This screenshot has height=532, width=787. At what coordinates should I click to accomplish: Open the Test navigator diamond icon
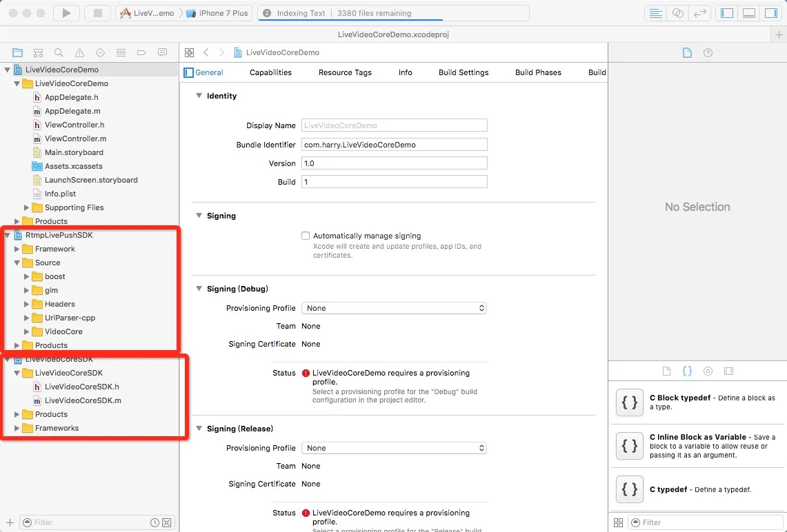click(100, 52)
